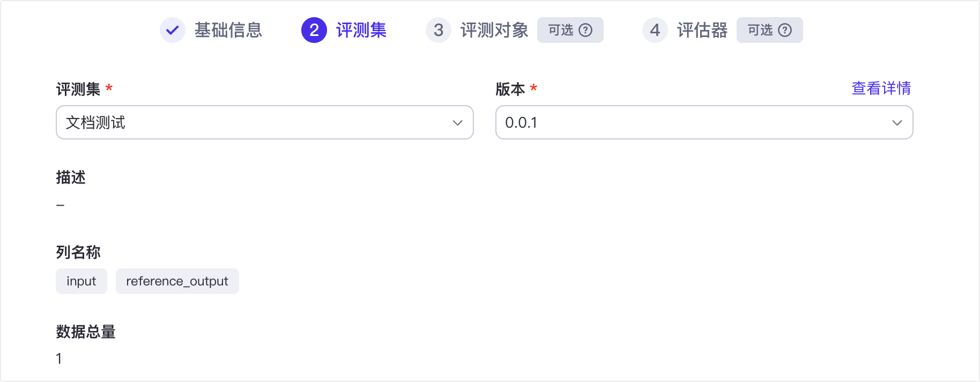Jump to the 评测对象 step
Image resolution: width=980 pixels, height=382 pixels.
click(494, 30)
